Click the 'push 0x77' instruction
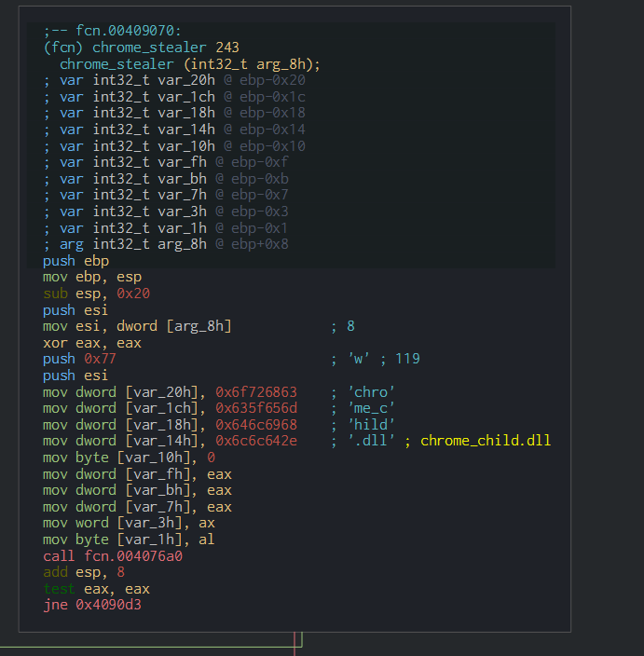 point(79,359)
